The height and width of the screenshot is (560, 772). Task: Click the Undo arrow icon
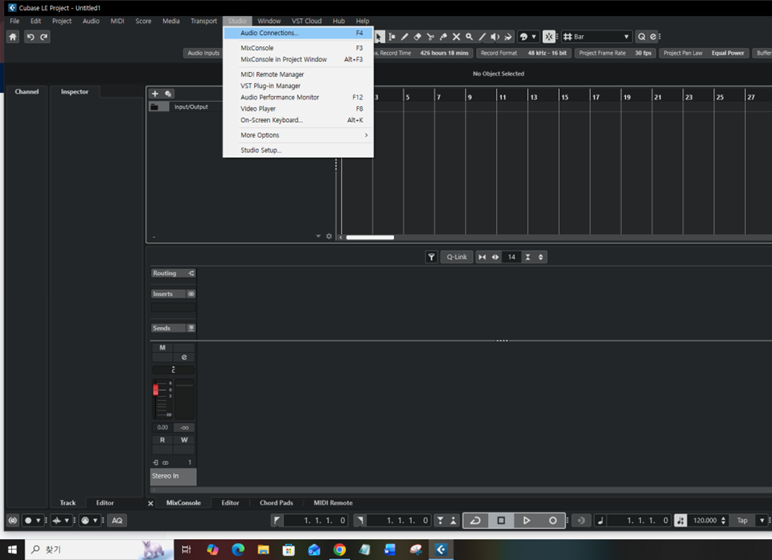coord(30,37)
